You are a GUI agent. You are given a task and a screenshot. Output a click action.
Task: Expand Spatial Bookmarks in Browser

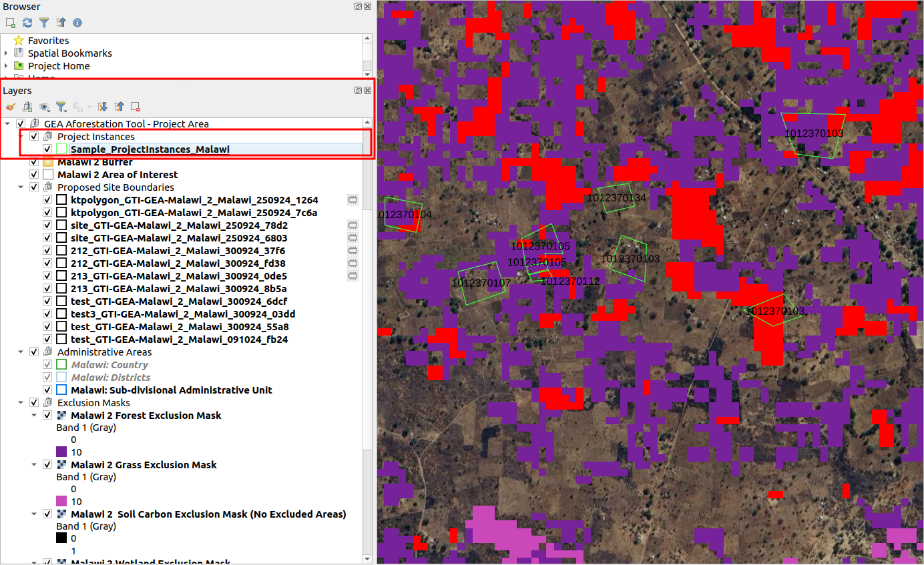(7, 53)
